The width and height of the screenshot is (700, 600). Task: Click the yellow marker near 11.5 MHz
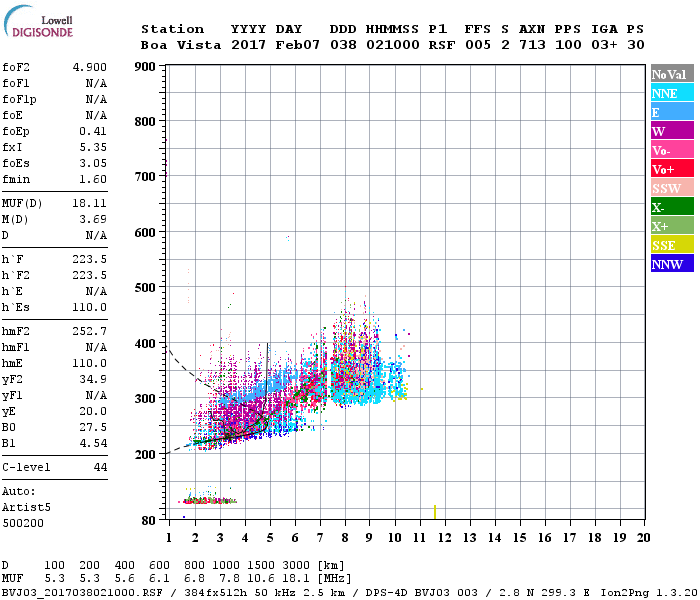(435, 512)
